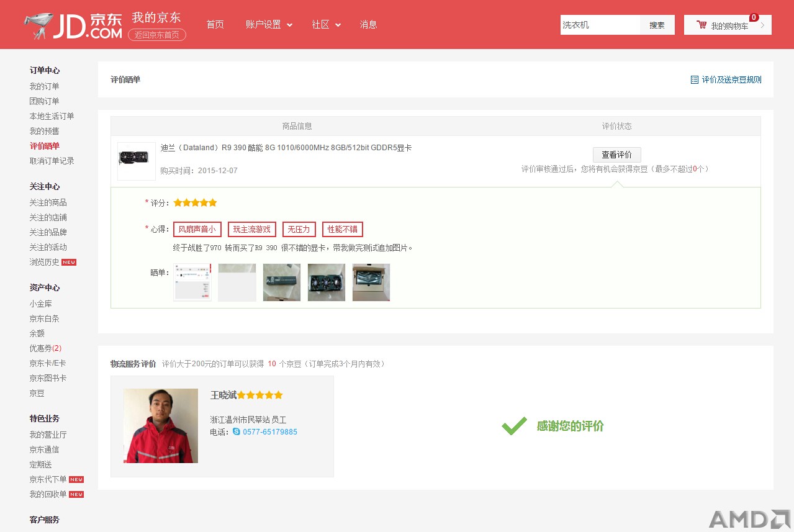The width and height of the screenshot is (794, 532).
Task: Open 京东图书卡 in sidebar
Action: click(x=48, y=378)
